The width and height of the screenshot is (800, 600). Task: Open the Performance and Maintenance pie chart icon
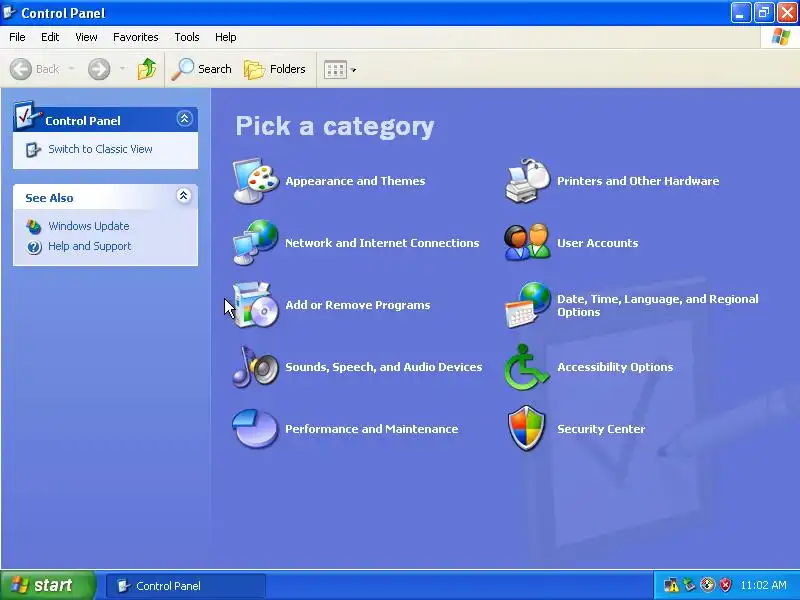click(x=255, y=429)
